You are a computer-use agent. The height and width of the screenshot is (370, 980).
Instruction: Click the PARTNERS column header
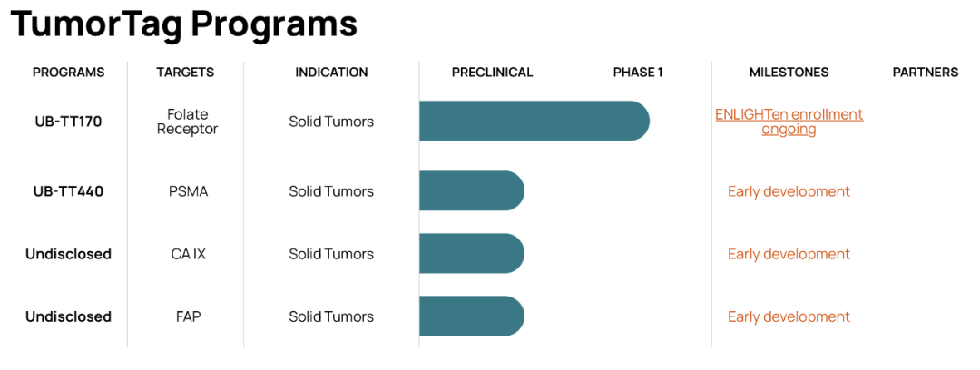pyautogui.click(x=926, y=73)
